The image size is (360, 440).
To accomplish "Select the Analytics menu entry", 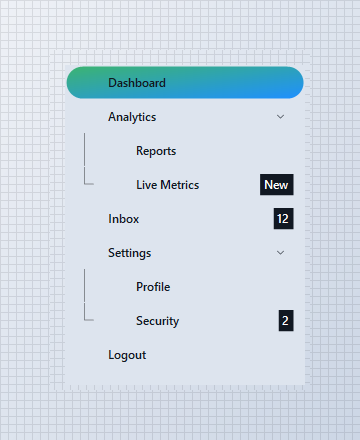I will click(185, 117).
